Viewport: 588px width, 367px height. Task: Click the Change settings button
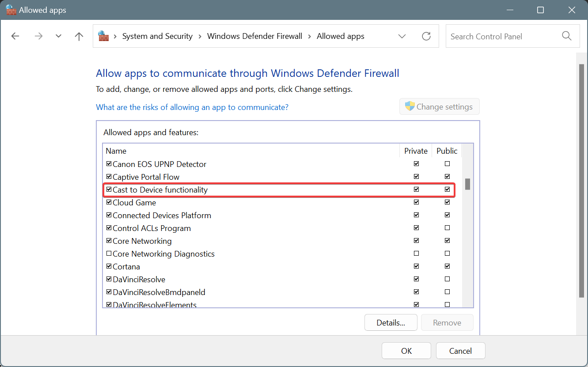coord(440,106)
